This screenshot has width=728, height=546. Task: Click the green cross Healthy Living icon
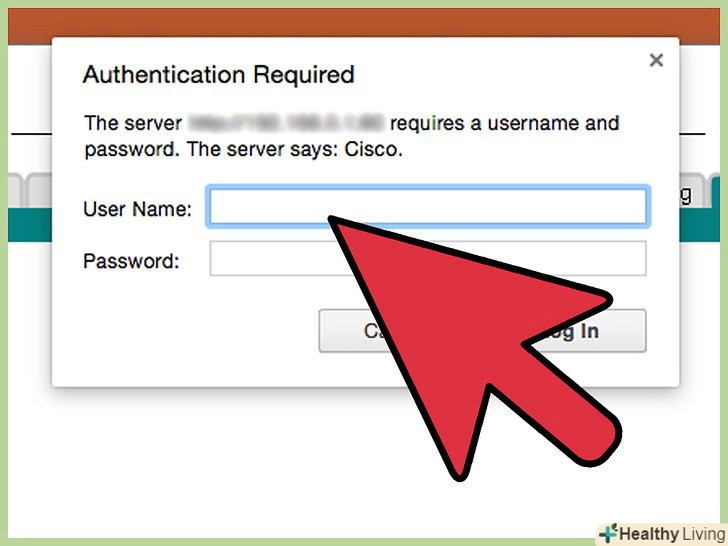(608, 533)
